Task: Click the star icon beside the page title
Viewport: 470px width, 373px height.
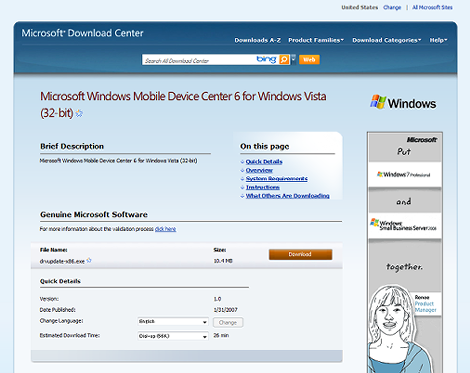Action: [79, 114]
